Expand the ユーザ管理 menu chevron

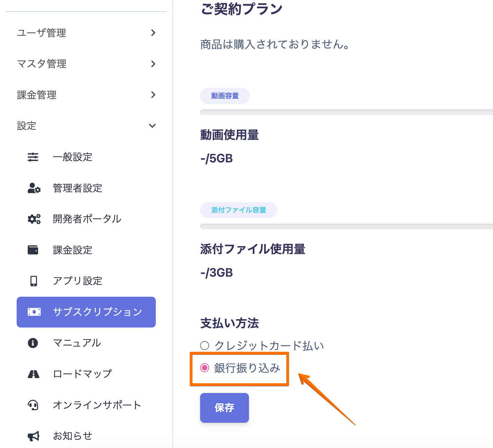click(153, 33)
